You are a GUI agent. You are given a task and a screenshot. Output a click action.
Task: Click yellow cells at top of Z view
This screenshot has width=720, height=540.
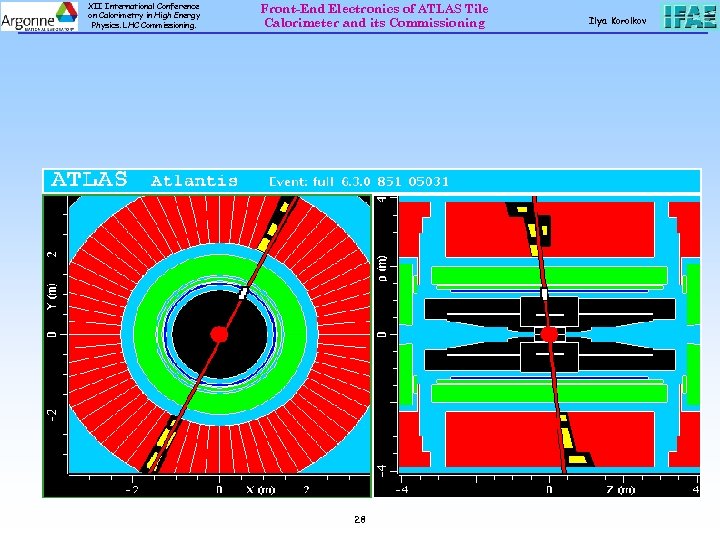click(x=532, y=229)
